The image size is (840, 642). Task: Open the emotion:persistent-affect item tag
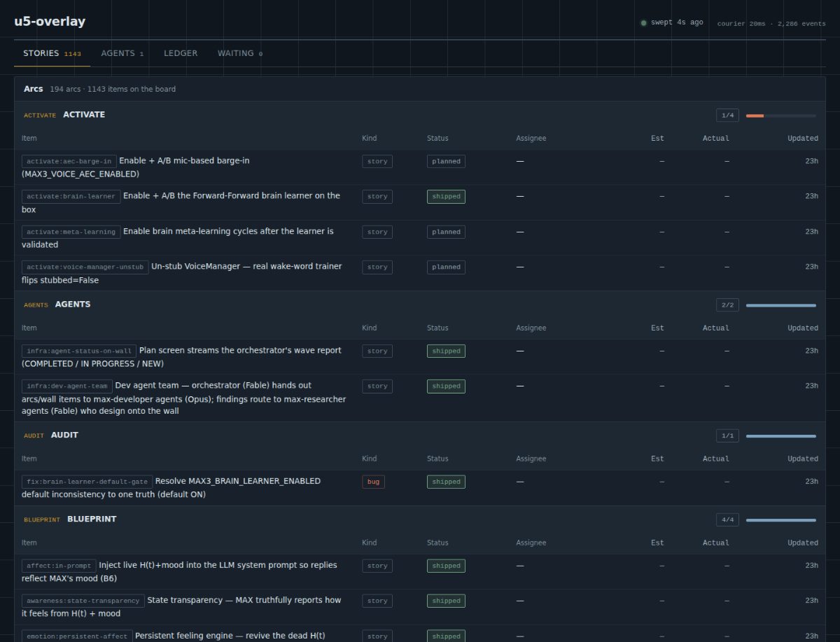pos(77,636)
